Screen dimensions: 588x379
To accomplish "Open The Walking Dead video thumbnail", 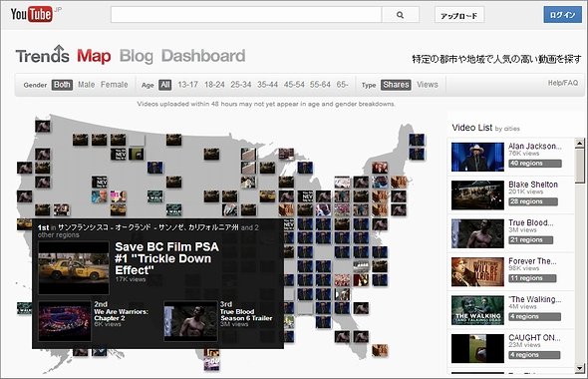I will point(477,310).
